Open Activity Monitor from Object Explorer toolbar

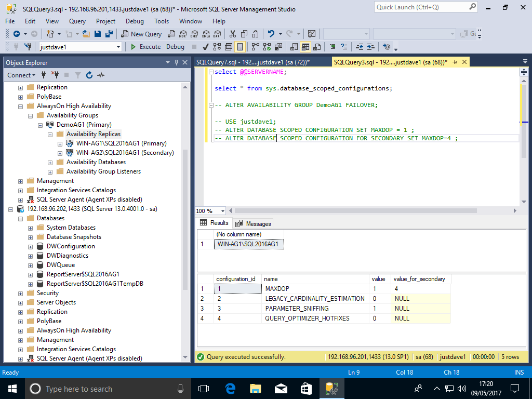[x=101, y=75]
